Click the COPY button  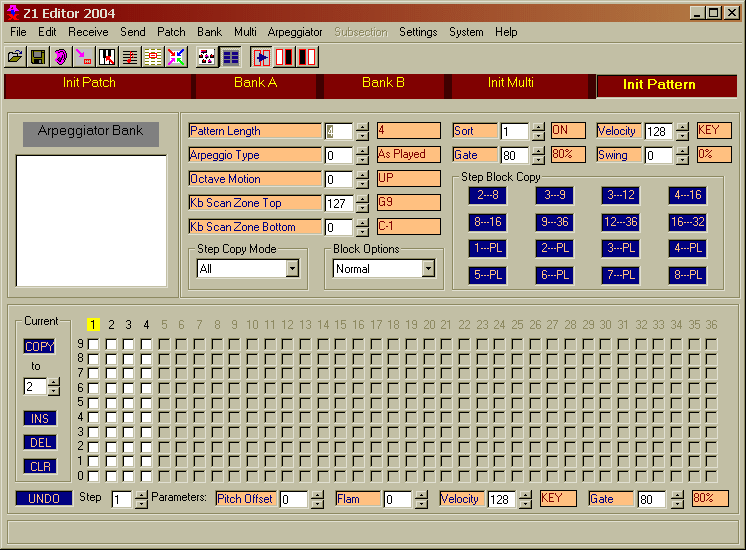pyautogui.click(x=39, y=346)
